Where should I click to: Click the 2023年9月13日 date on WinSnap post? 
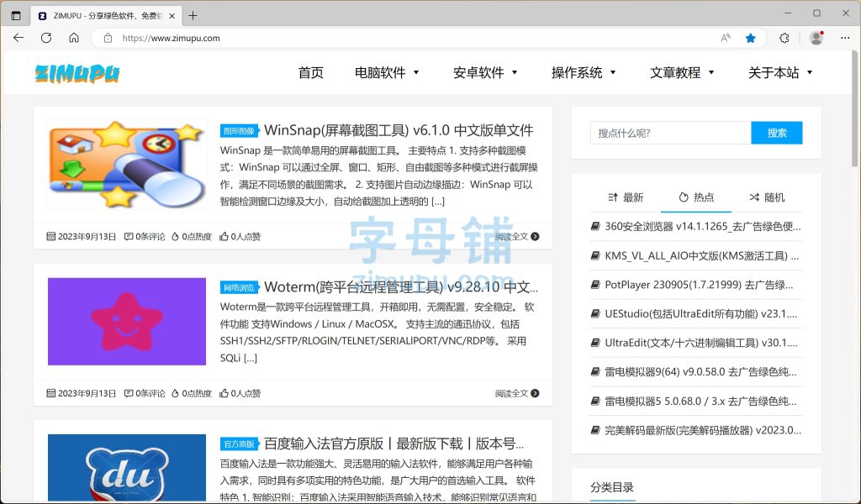coord(82,236)
